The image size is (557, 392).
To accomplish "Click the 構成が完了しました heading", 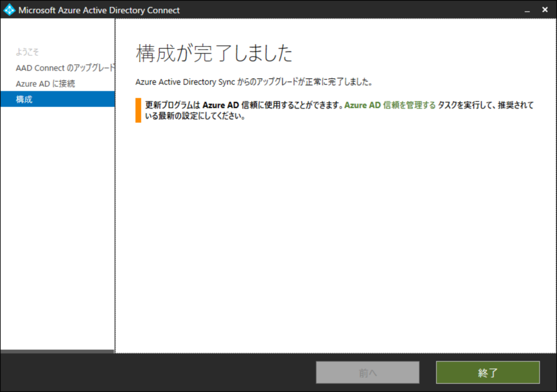I will (x=214, y=54).
